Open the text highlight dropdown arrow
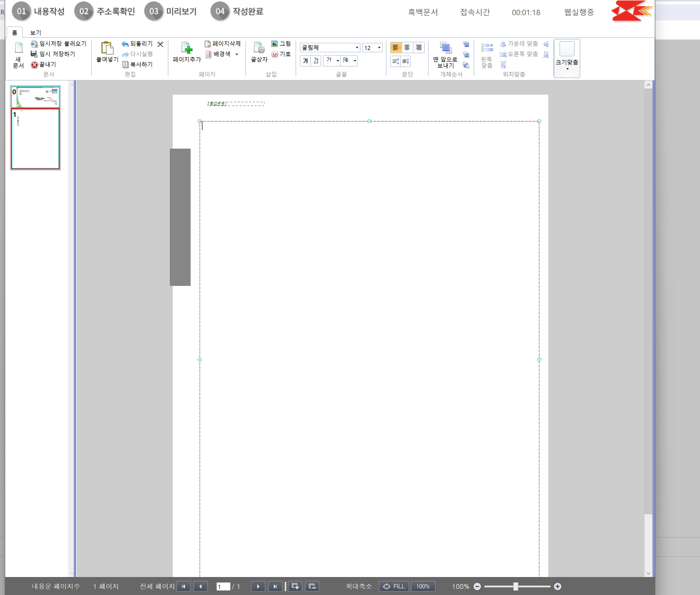 point(355,61)
